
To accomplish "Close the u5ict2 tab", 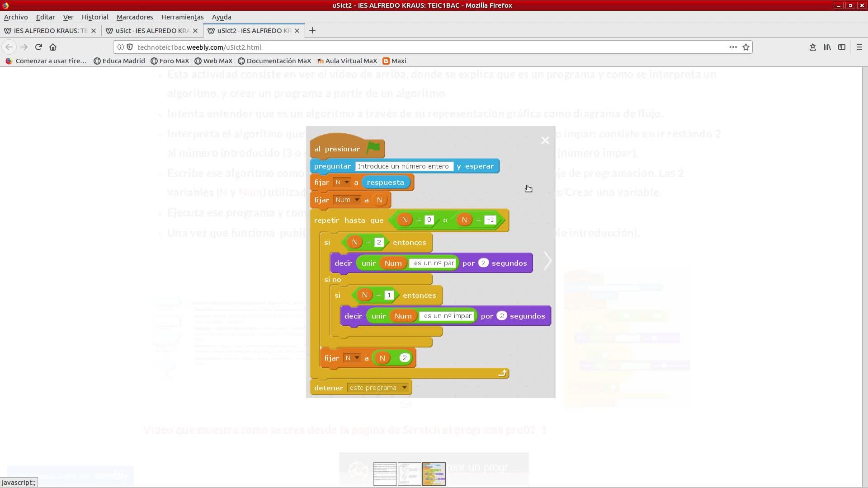I will [x=297, y=31].
